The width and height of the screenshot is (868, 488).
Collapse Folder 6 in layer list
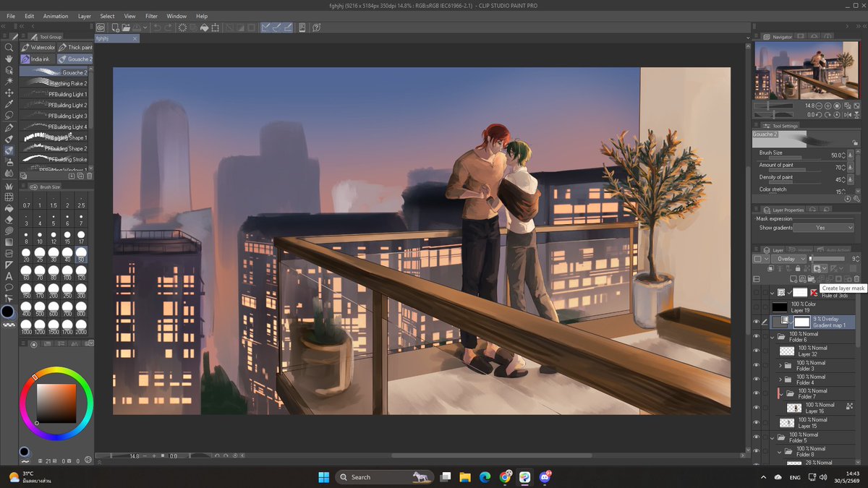click(772, 337)
